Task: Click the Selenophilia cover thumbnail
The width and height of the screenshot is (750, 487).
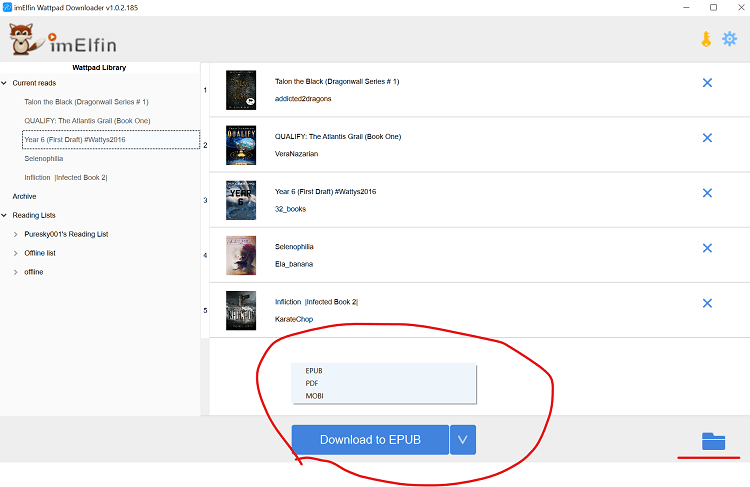Action: [241, 255]
